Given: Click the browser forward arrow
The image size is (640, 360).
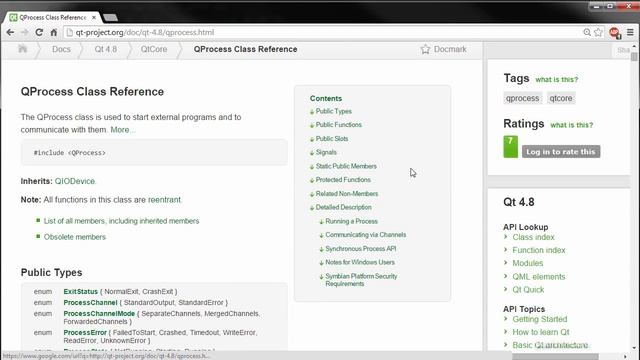Looking at the screenshot, I should pos(24,32).
